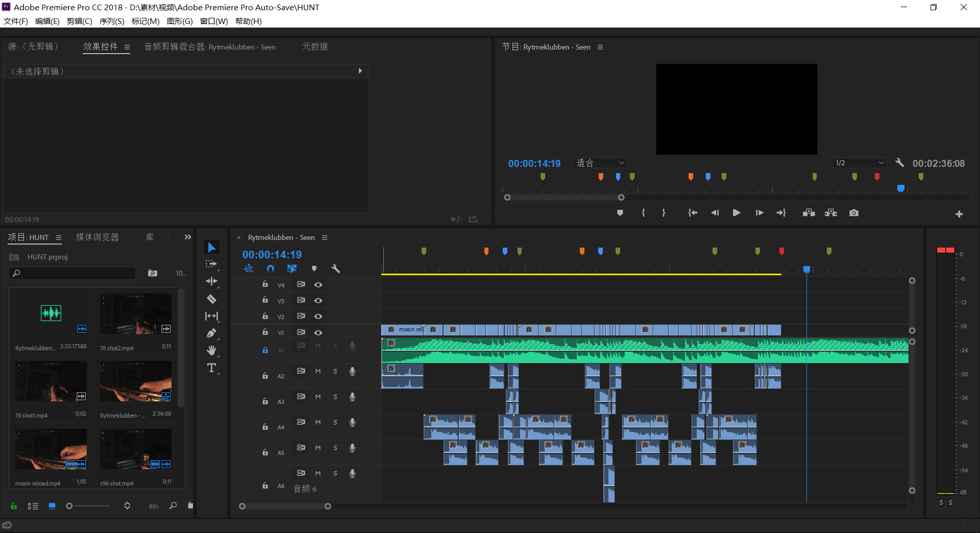The image size is (980, 533).
Task: Select the Razor tool
Action: [x=211, y=299]
